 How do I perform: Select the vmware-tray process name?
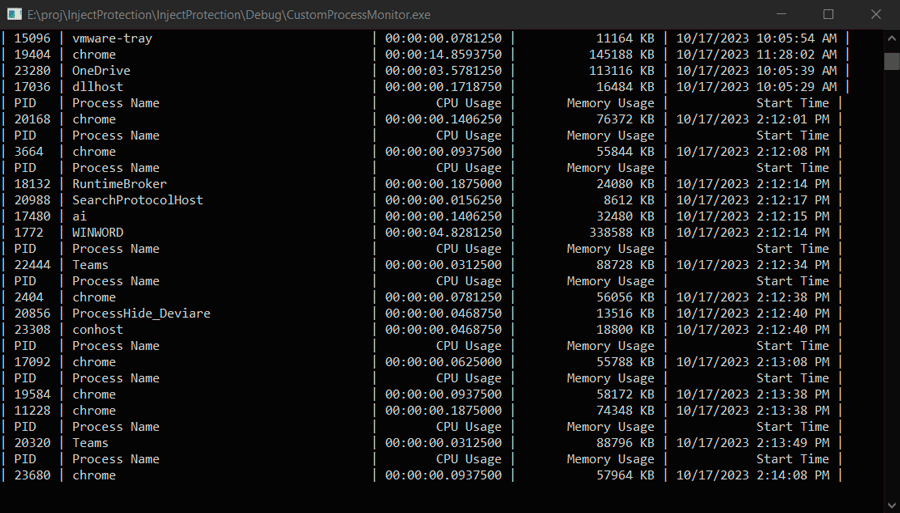(x=112, y=38)
